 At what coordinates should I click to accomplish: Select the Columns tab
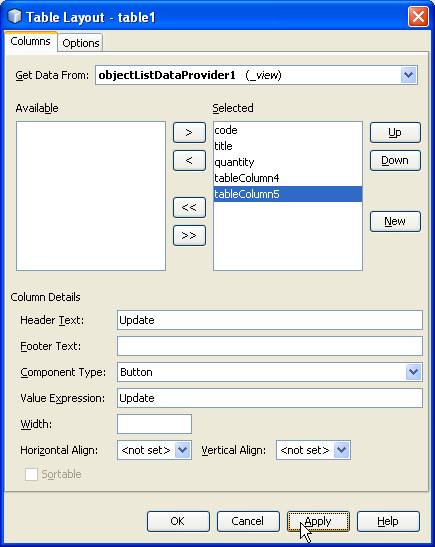30,41
